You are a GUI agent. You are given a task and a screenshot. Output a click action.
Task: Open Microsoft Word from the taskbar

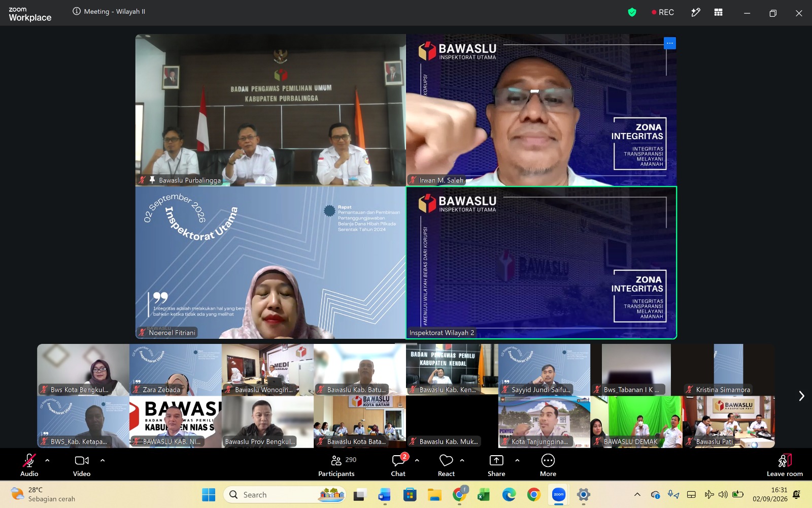(384, 494)
